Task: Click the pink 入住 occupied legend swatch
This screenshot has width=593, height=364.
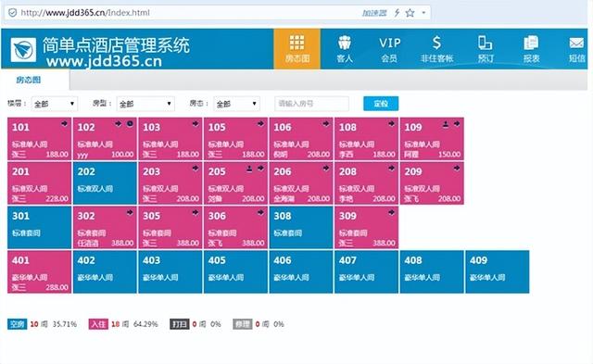Action: click(x=98, y=324)
